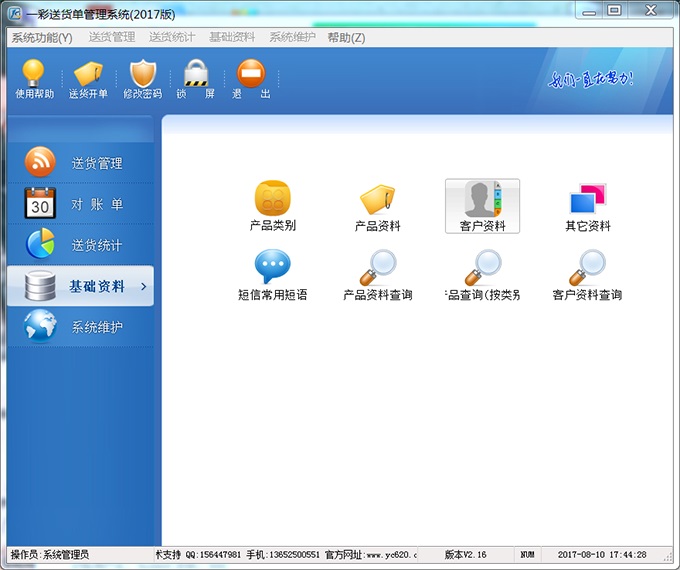This screenshot has height=570, width=680.
Task: Open 系统维护 menu in menu bar
Action: click(x=292, y=37)
